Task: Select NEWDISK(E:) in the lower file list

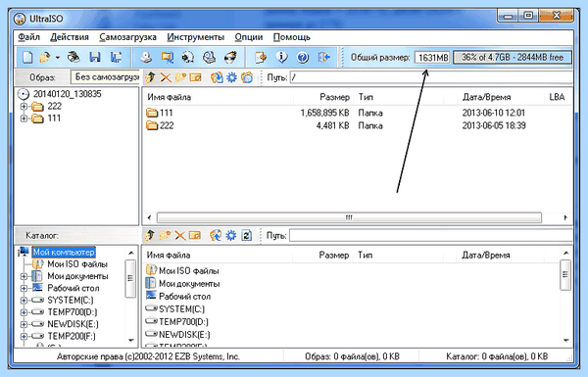Action: (x=183, y=334)
